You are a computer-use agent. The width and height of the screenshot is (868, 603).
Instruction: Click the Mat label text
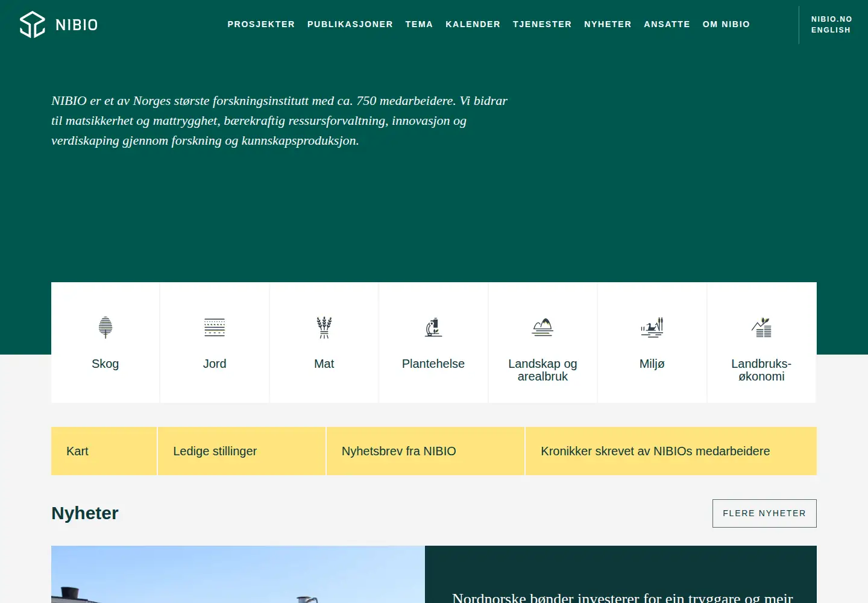click(x=324, y=364)
